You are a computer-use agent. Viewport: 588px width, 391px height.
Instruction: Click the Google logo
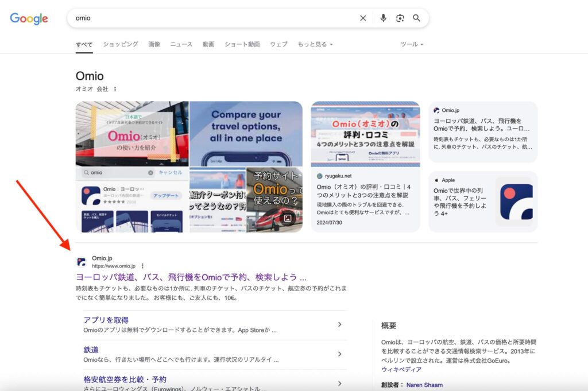pos(29,18)
